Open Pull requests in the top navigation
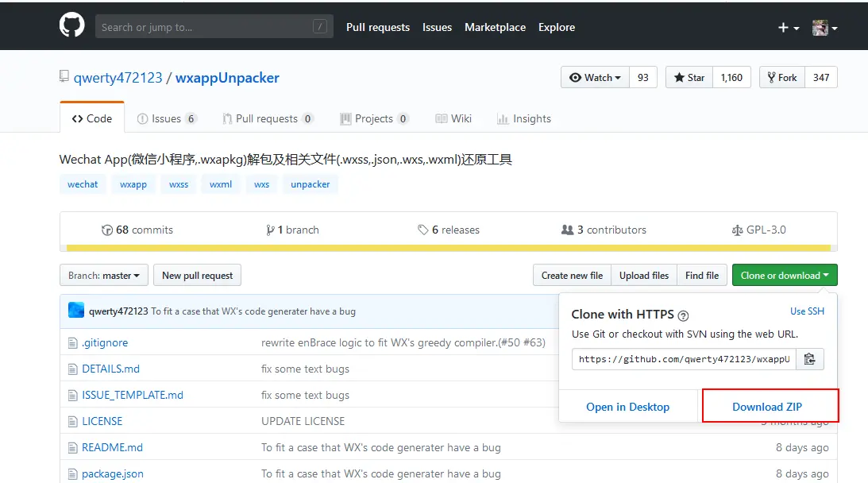Image resolution: width=868 pixels, height=483 pixels. point(378,27)
